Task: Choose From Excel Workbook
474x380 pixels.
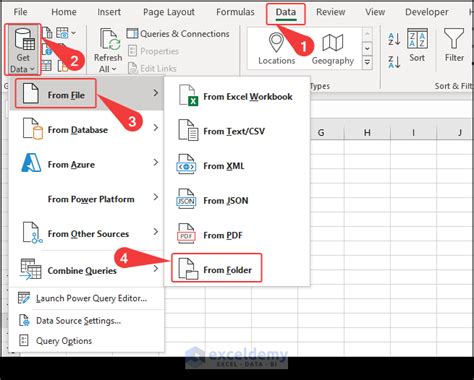Action: pos(237,96)
